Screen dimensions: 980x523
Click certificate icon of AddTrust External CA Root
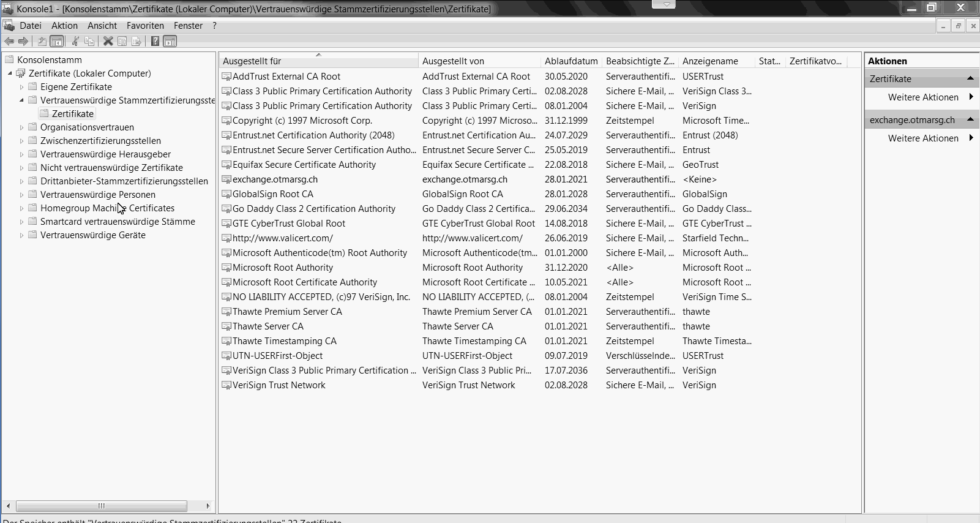(x=226, y=77)
